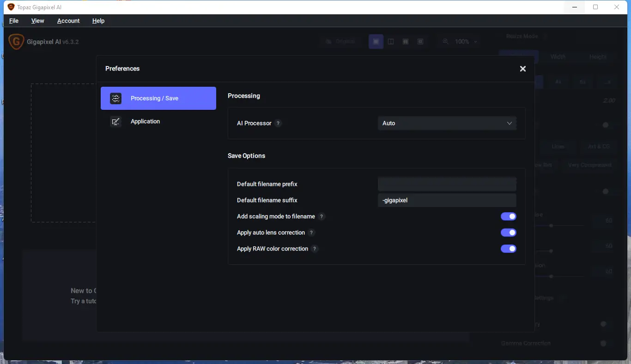Switch to Processing / Save preferences tab
The image size is (631, 364).
coord(158,98)
